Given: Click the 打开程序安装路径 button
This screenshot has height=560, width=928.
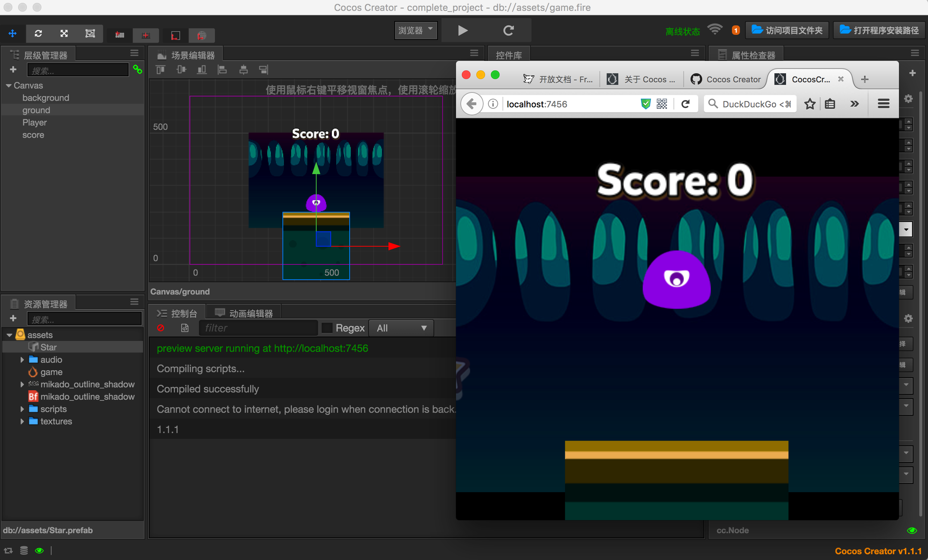Looking at the screenshot, I should click(879, 30).
